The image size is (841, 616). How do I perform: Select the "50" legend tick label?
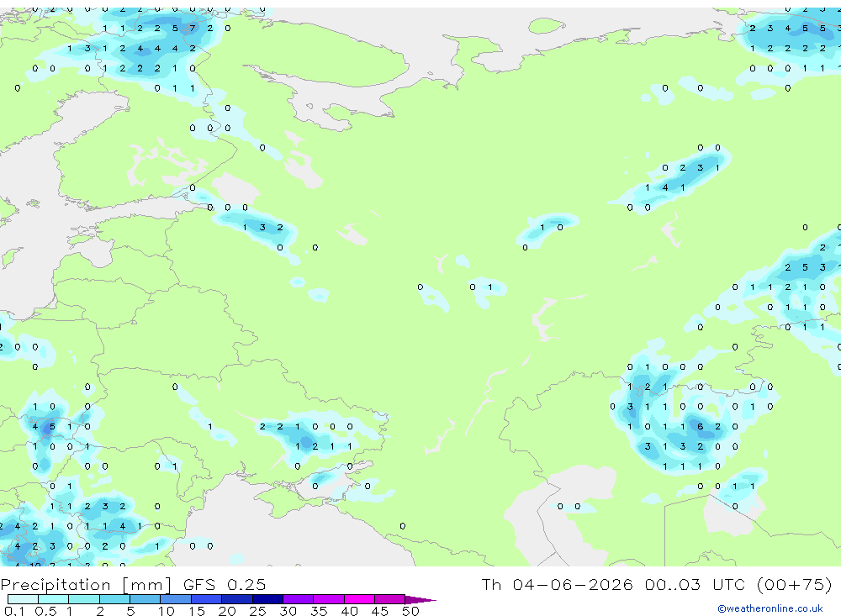pyautogui.click(x=411, y=611)
